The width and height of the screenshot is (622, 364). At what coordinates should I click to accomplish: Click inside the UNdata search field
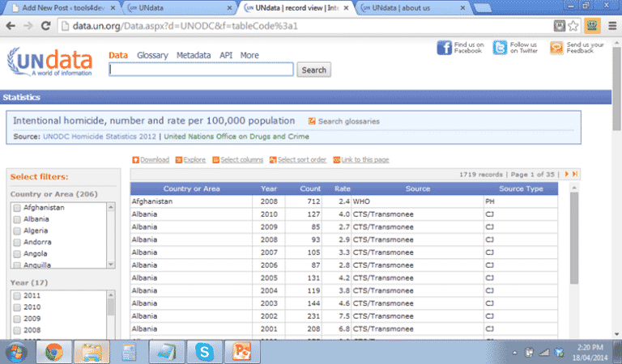201,70
